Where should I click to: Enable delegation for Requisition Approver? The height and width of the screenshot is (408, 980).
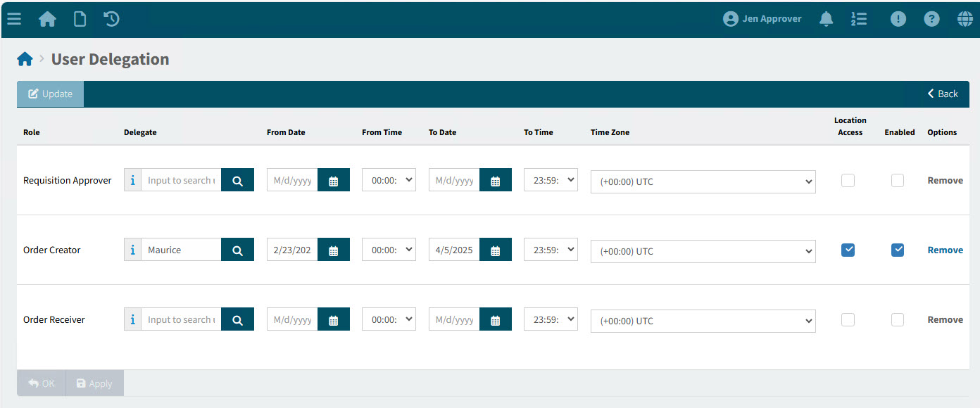click(x=898, y=181)
